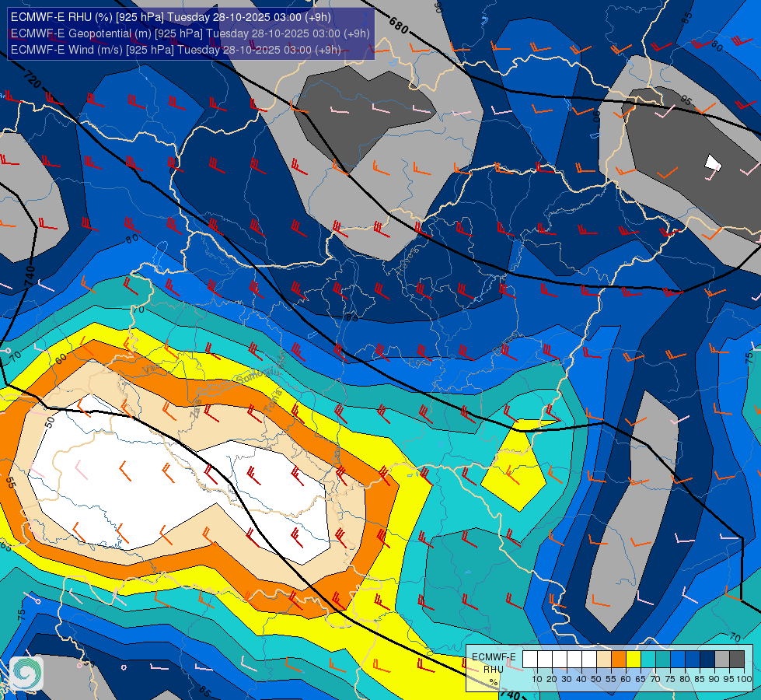Click the 'ECMWF-E' label in the legend box
761x700 pixels.
[494, 657]
